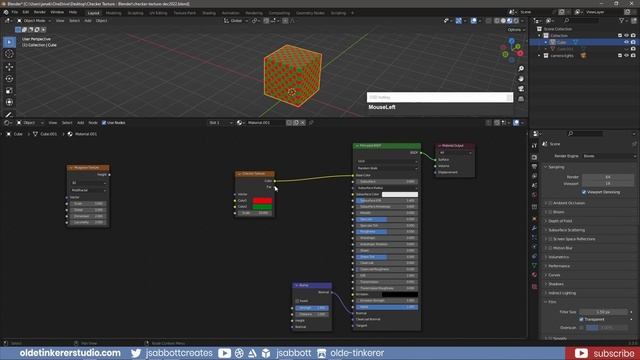Open the Object Mode dropdown
This screenshot has height=360, width=640.
click(33, 20)
